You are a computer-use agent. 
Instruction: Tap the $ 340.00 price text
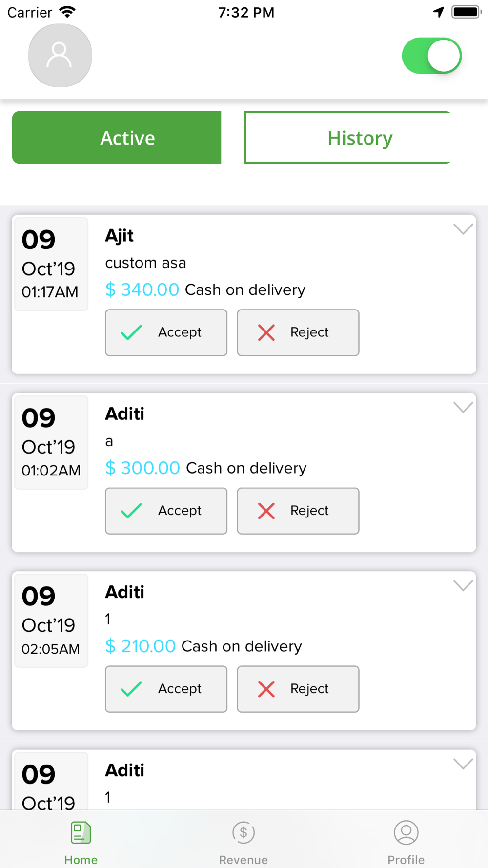142,289
